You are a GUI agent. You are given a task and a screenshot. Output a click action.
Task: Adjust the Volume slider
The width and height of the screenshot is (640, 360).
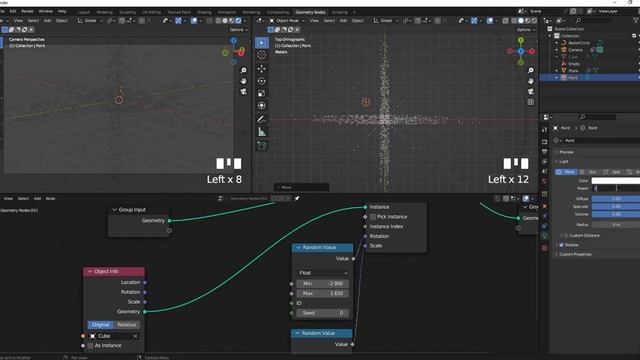(616, 214)
